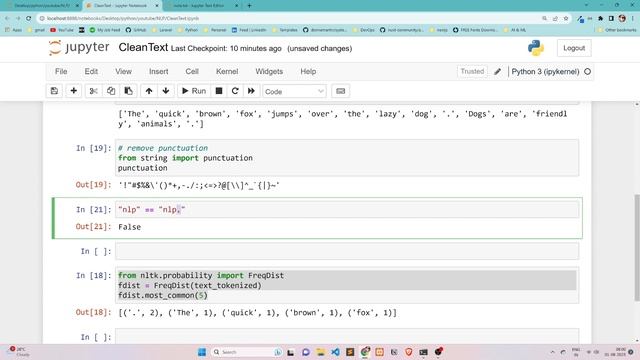This screenshot has height=360, width=640.
Task: Open GitHub bookmark
Action: (136, 30)
